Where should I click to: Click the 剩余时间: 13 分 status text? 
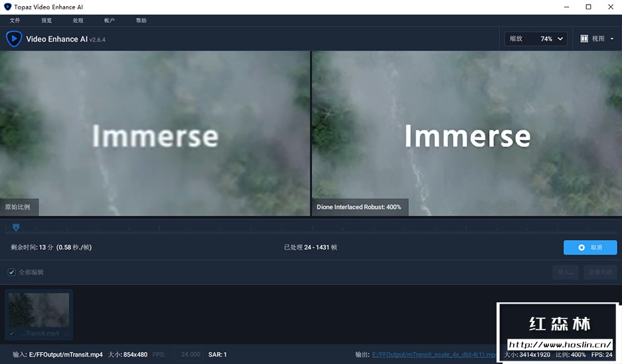(x=50, y=247)
